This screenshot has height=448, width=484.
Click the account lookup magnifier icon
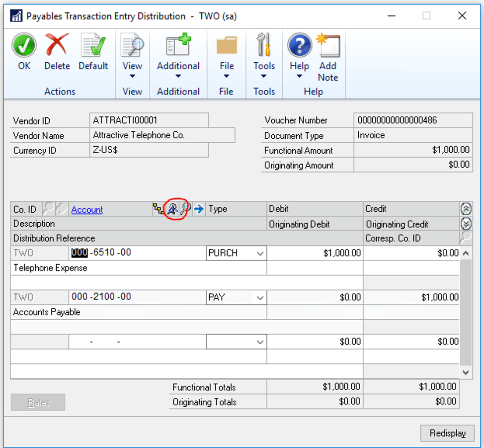[x=185, y=209]
